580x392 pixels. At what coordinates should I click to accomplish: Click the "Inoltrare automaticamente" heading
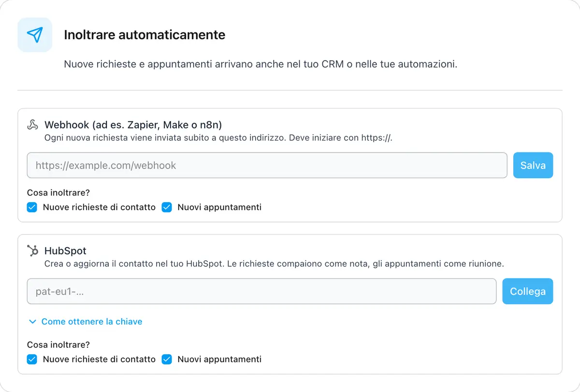(145, 35)
